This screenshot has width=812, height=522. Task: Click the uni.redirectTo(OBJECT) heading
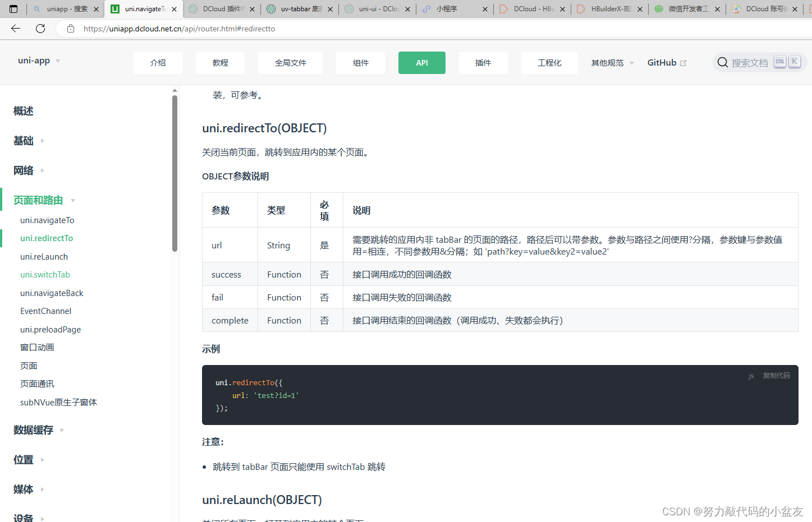[x=264, y=128]
